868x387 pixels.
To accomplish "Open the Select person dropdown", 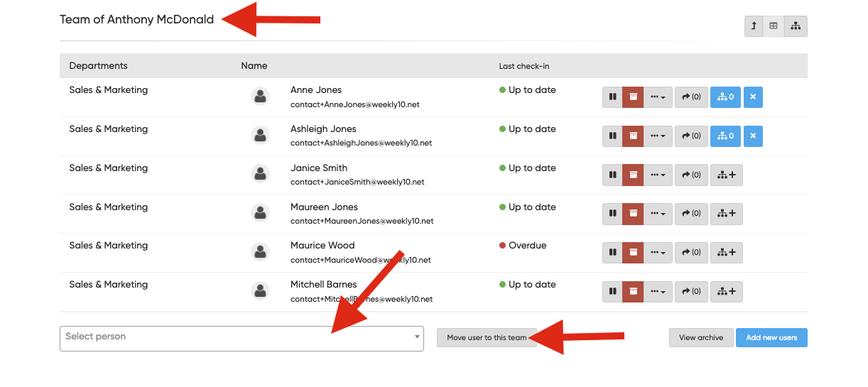I will pyautogui.click(x=242, y=338).
